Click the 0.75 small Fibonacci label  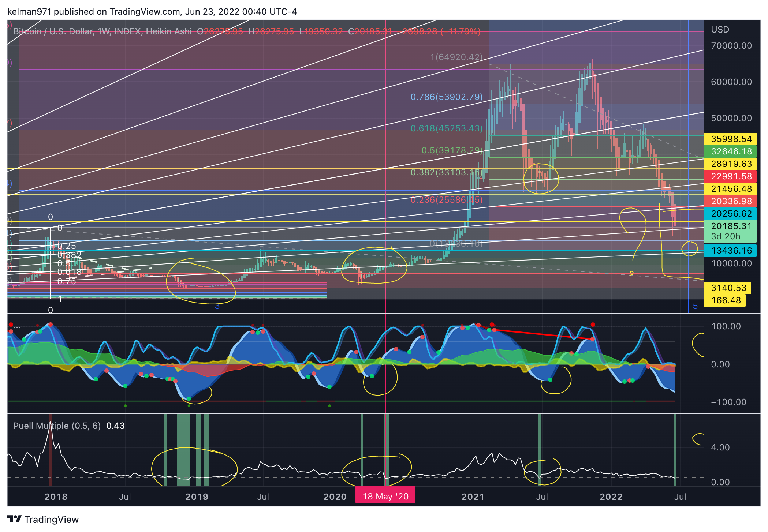67,281
